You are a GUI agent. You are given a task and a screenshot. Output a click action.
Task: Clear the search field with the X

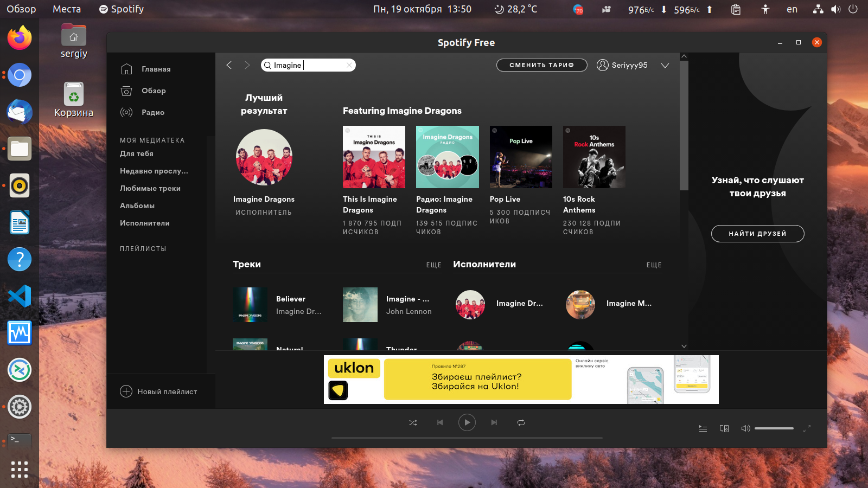pyautogui.click(x=349, y=65)
